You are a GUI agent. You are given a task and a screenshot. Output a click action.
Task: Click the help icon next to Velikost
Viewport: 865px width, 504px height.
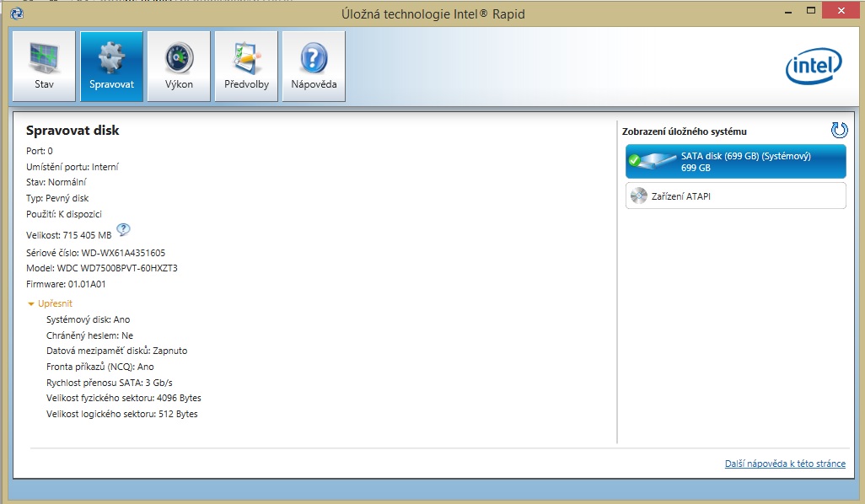(x=123, y=229)
